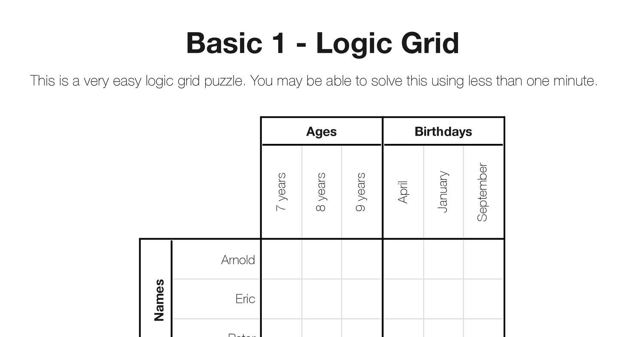Screen dimensions: 644x337
Task: Mark the Arnold and January cell
Action: 443,259
